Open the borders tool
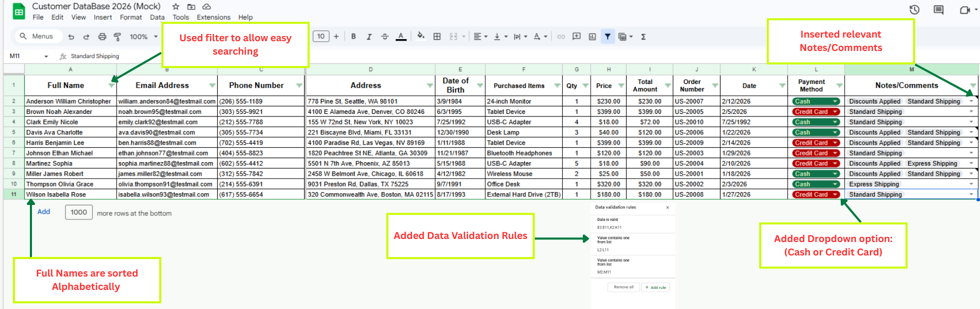Screen dimensions: 980x309 pyautogui.click(x=437, y=37)
